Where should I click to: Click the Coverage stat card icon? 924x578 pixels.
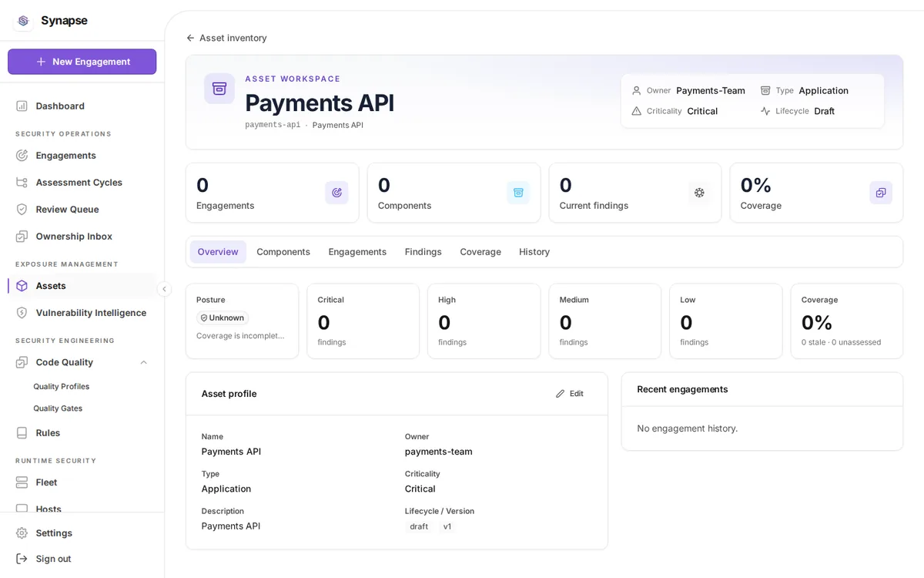click(881, 193)
